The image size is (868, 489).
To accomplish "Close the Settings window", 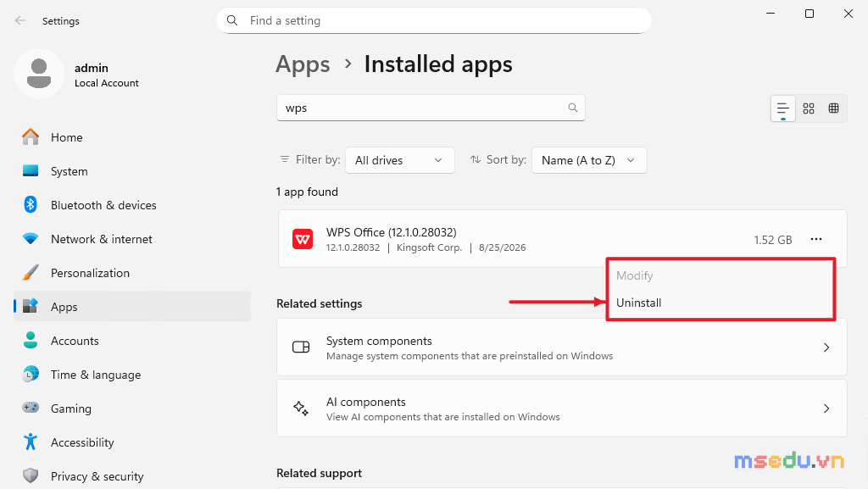I will coord(848,14).
